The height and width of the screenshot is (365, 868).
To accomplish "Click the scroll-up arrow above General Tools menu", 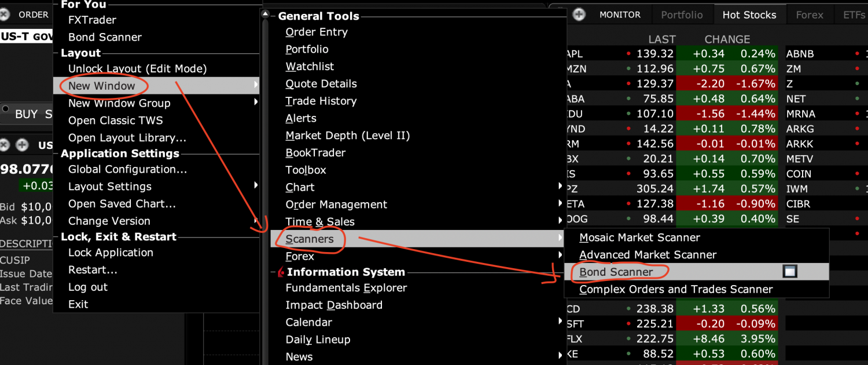I will 265,14.
